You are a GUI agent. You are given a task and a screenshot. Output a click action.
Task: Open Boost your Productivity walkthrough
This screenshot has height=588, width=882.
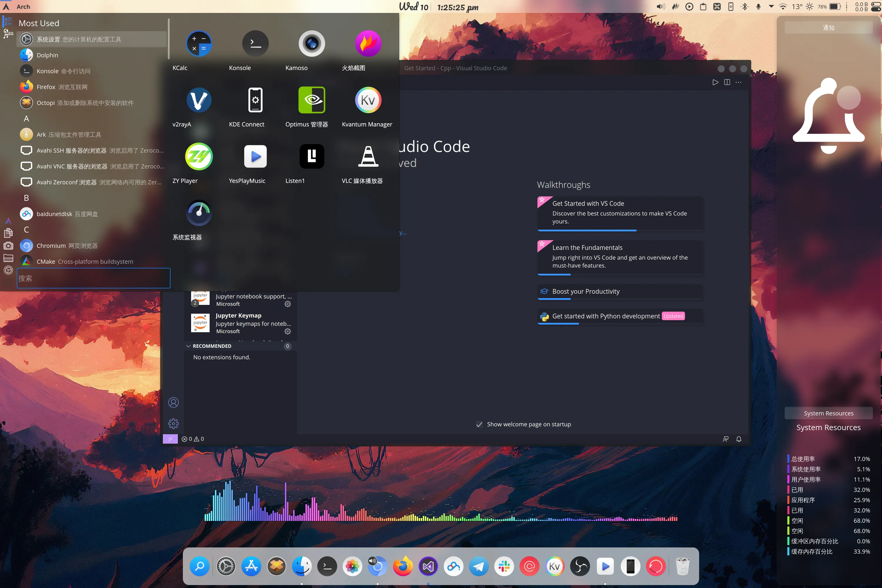pos(620,292)
